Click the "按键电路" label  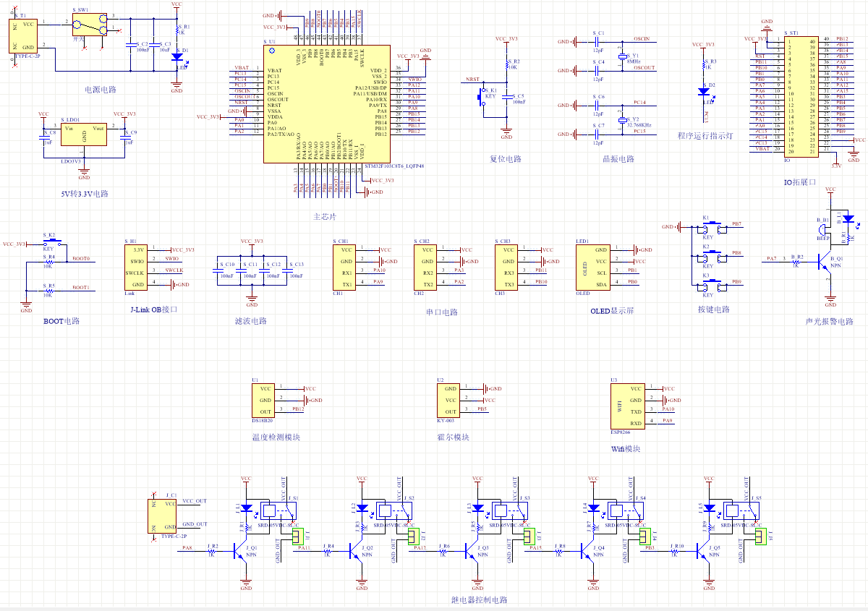pyautogui.click(x=713, y=309)
